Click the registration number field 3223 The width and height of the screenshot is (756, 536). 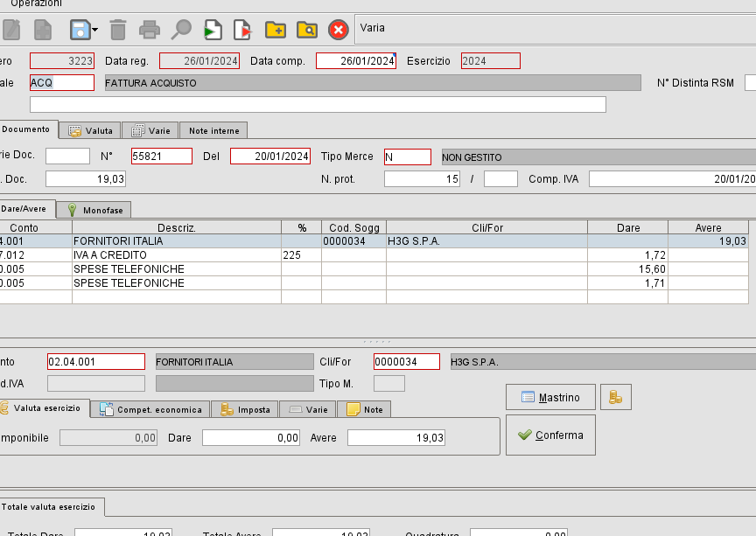tap(62, 60)
